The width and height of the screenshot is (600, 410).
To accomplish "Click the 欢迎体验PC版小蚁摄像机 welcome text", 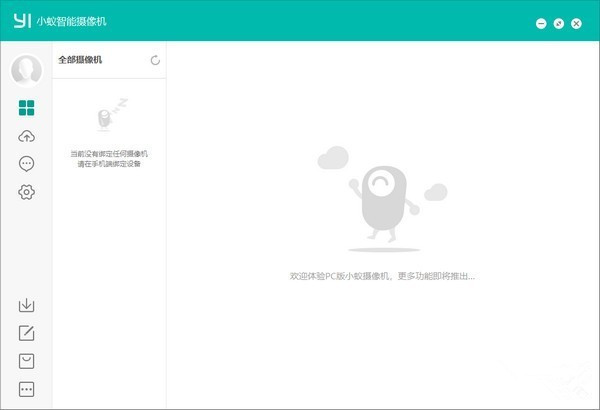I will click(x=382, y=275).
